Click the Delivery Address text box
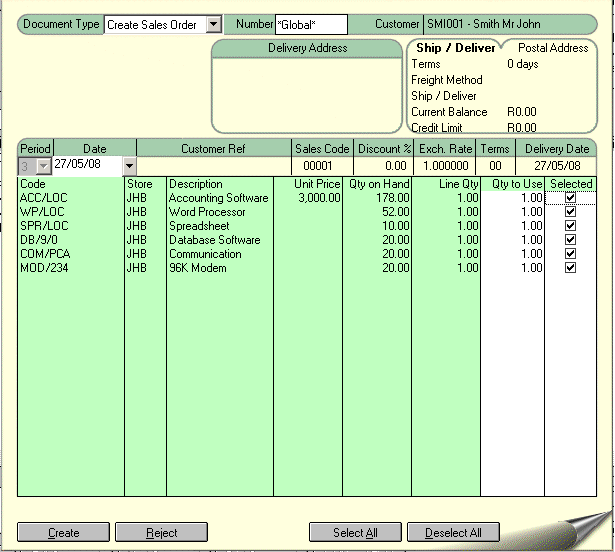Image resolution: width=615 pixels, height=552 pixels. click(x=307, y=95)
